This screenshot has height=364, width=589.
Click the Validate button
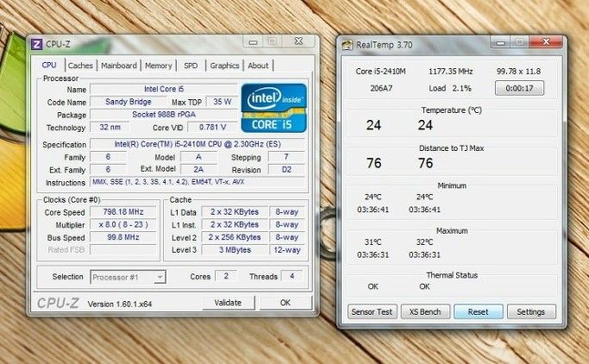tap(228, 303)
